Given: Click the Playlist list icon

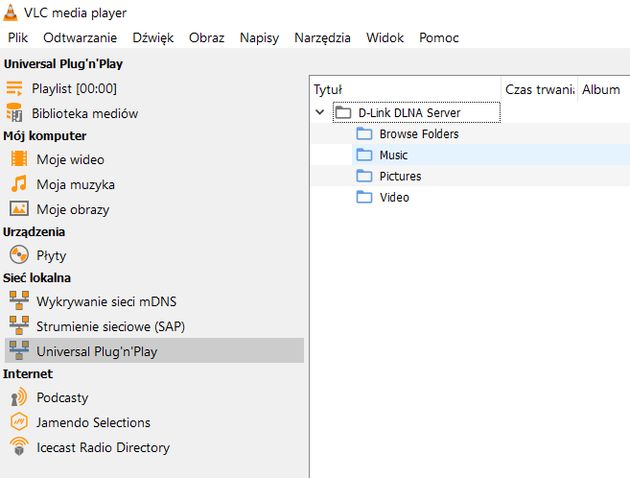Looking at the screenshot, I should pyautogui.click(x=14, y=88).
